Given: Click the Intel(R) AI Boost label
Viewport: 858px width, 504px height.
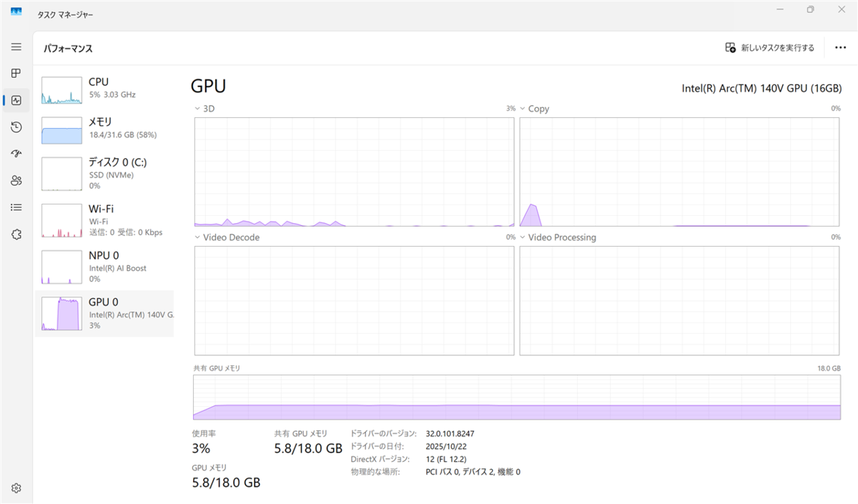Looking at the screenshot, I should click(118, 268).
